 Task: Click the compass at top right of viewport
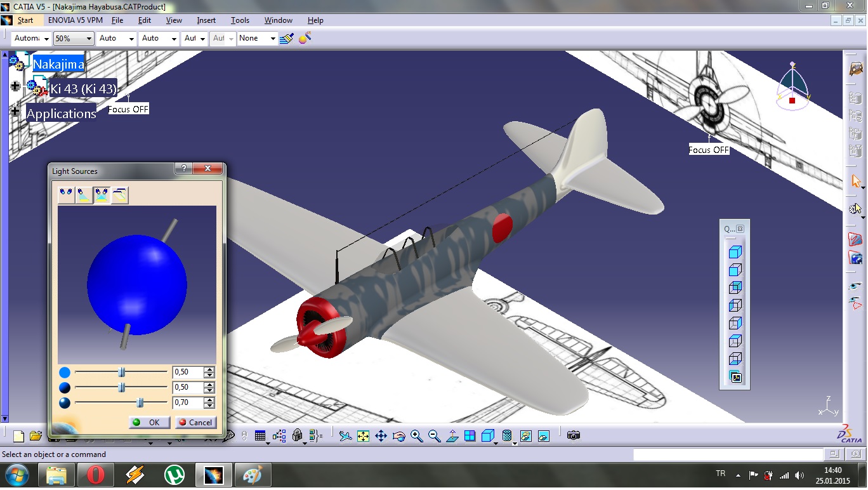[792, 86]
